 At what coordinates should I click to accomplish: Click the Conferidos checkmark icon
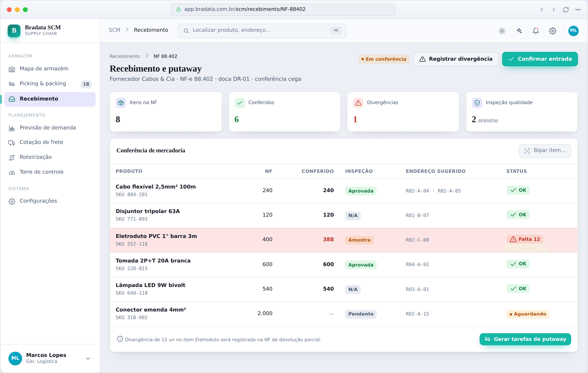pos(240,103)
